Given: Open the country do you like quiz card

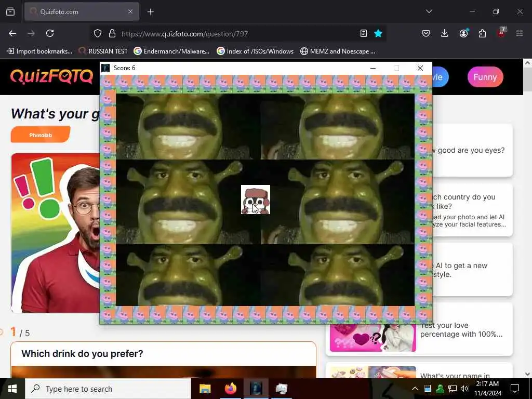Looking at the screenshot, I should coord(472,210).
